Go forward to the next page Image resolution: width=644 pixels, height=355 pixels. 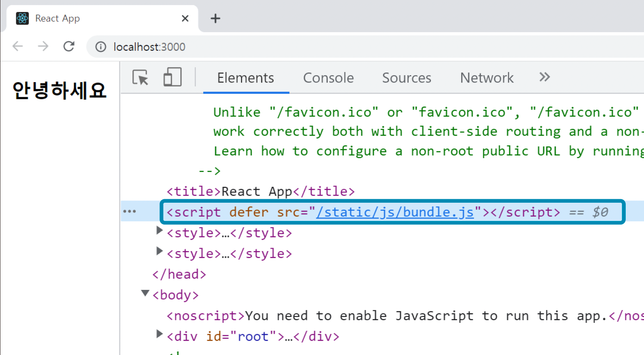point(43,47)
